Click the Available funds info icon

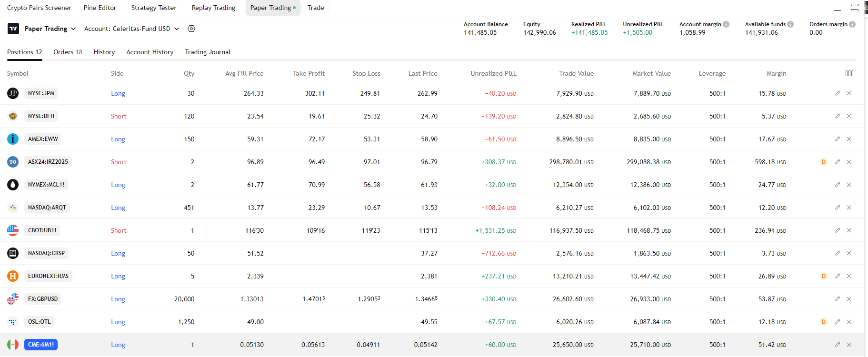[x=790, y=24]
